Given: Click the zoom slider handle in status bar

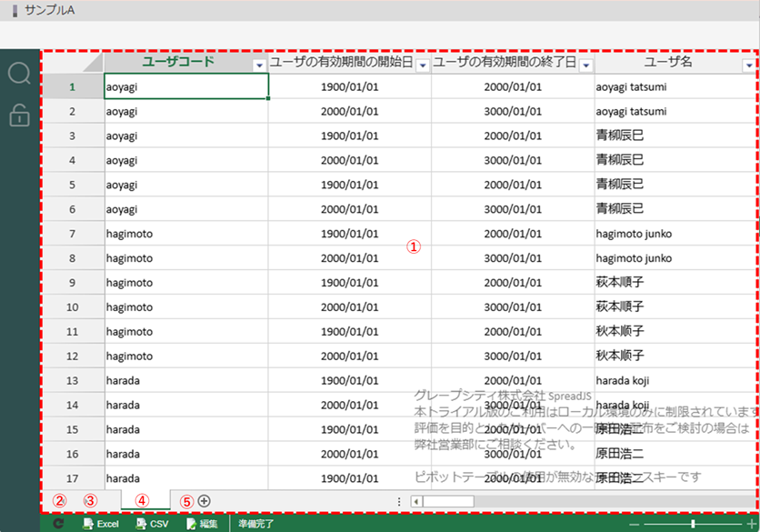Looking at the screenshot, I should click(x=693, y=525).
